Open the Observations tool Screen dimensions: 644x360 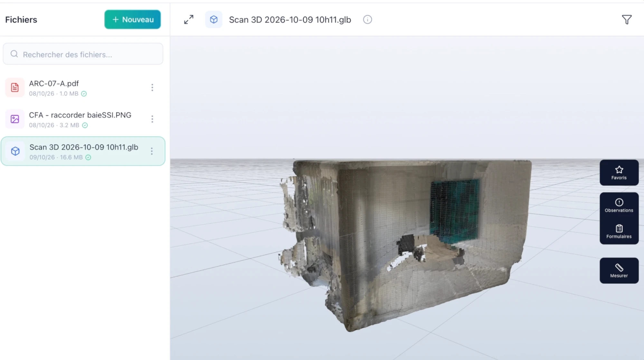[619, 205]
